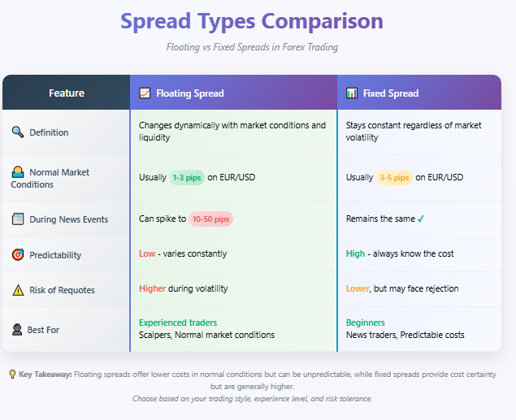516x420 pixels.
Task: Click the silhouette icon beside Best For
Action: 17,330
